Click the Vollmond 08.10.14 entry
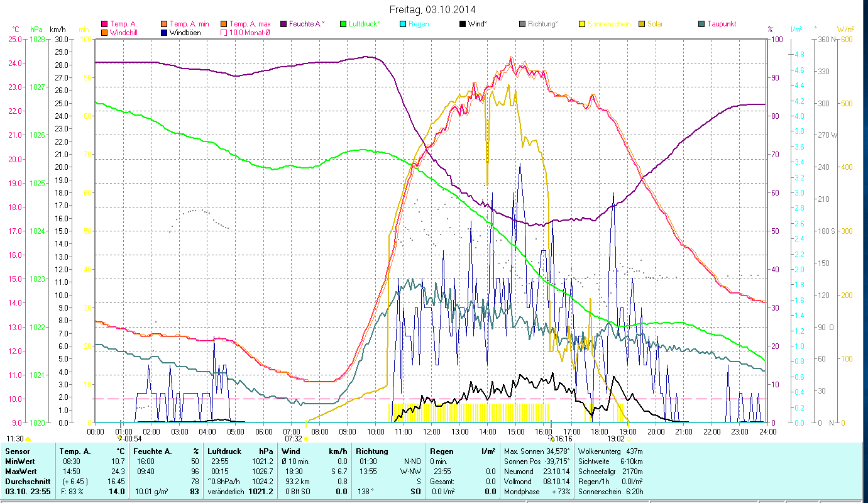This screenshot has height=503, width=868. coord(537,481)
